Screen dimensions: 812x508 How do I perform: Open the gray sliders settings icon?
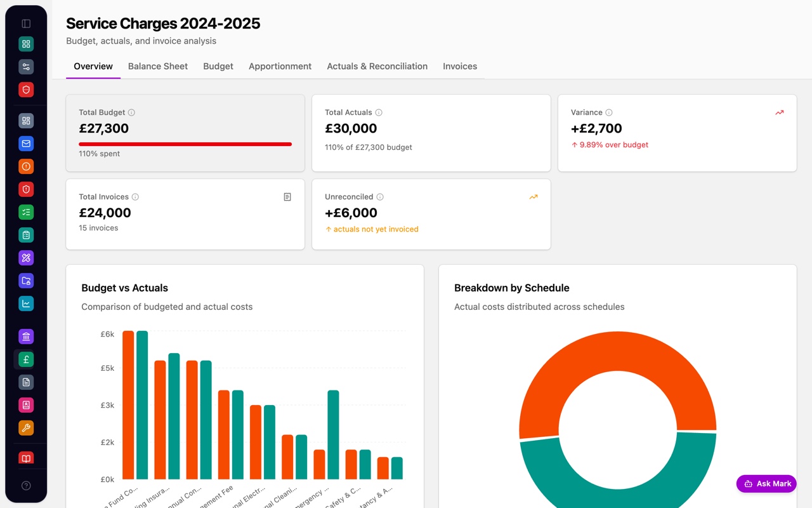pyautogui.click(x=26, y=67)
